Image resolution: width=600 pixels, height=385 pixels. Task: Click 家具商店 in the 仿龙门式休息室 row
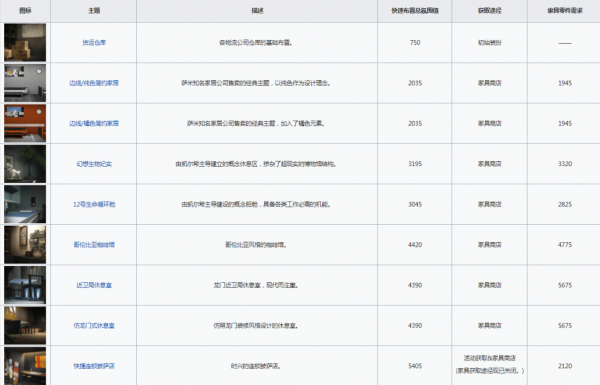point(489,326)
